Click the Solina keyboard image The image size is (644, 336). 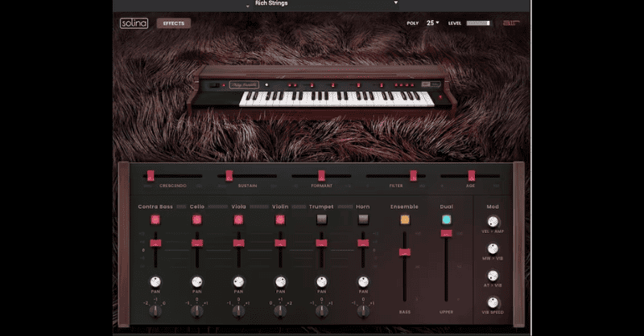(321, 92)
